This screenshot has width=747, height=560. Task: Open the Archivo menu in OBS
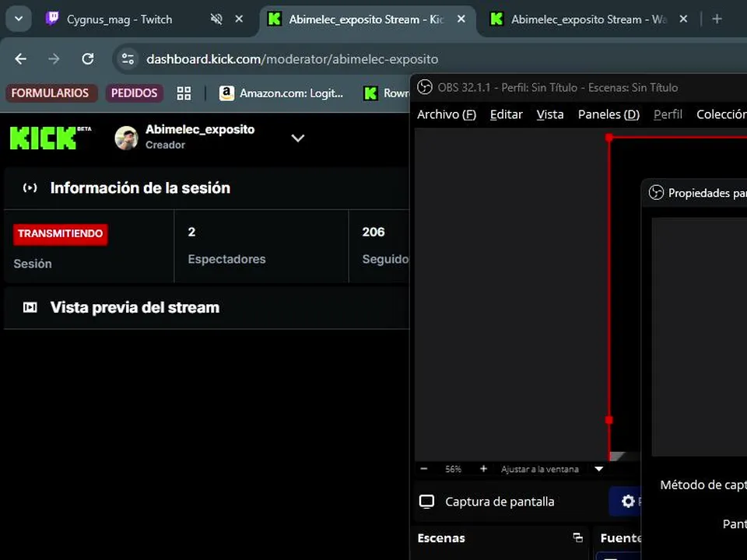point(447,114)
